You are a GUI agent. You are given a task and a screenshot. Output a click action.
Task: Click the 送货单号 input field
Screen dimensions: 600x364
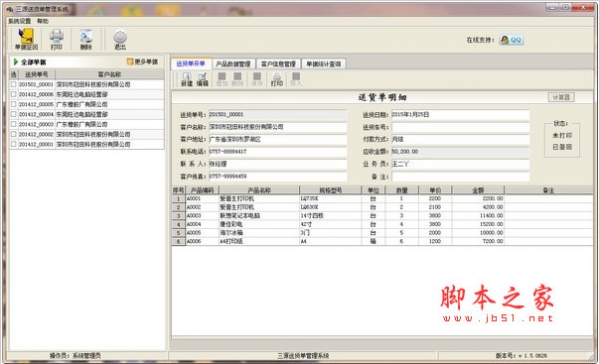click(277, 114)
